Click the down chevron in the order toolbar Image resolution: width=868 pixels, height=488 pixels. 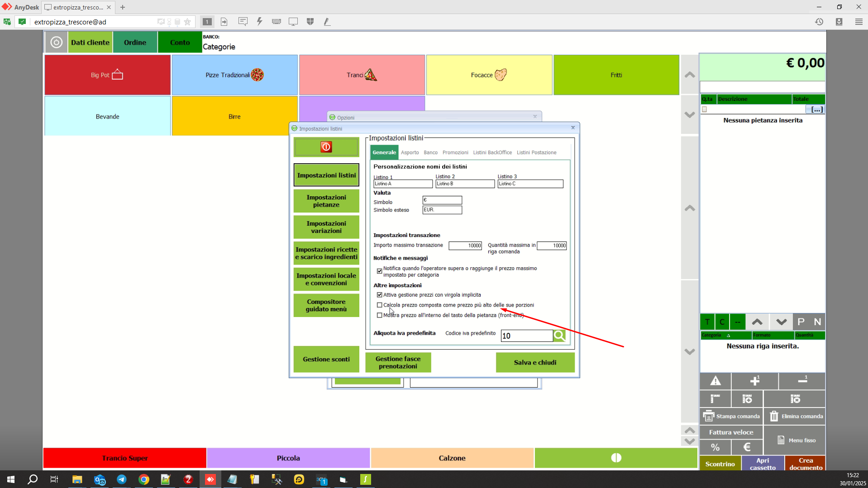[x=781, y=322]
